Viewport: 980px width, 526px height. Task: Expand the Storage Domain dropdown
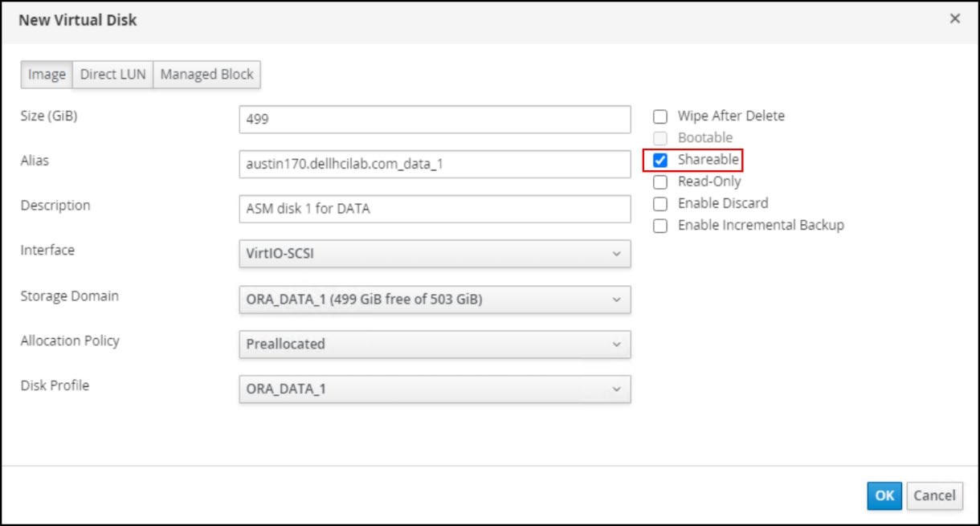click(x=436, y=298)
